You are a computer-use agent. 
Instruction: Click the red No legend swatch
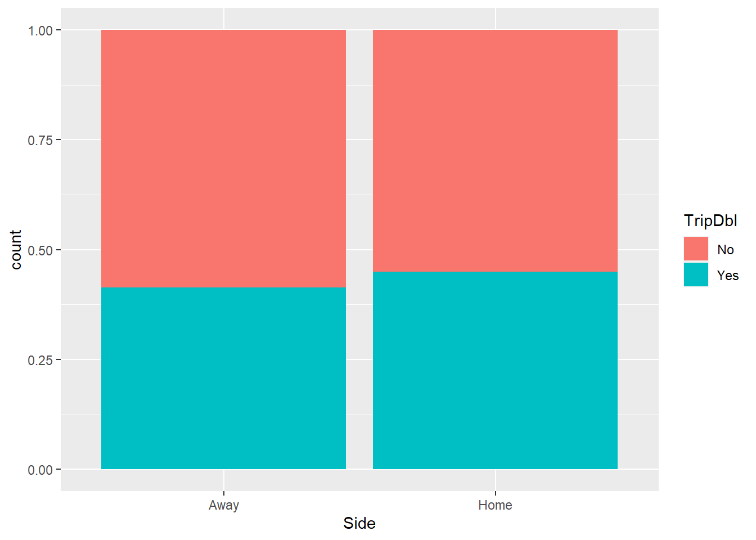click(696, 249)
